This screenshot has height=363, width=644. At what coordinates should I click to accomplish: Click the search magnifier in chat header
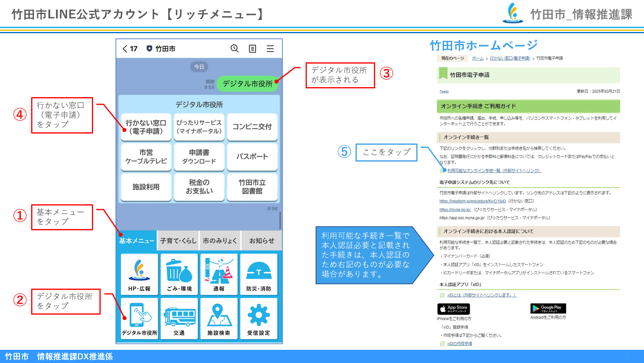coord(235,48)
